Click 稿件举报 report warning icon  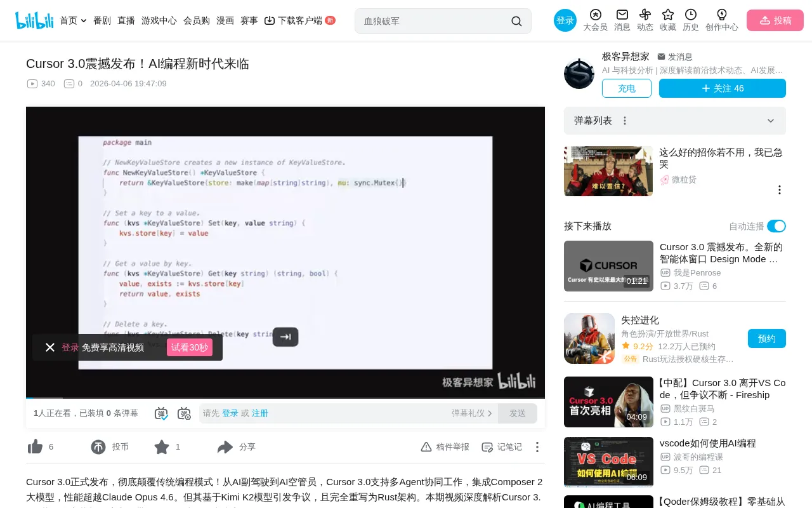pyautogui.click(x=426, y=447)
